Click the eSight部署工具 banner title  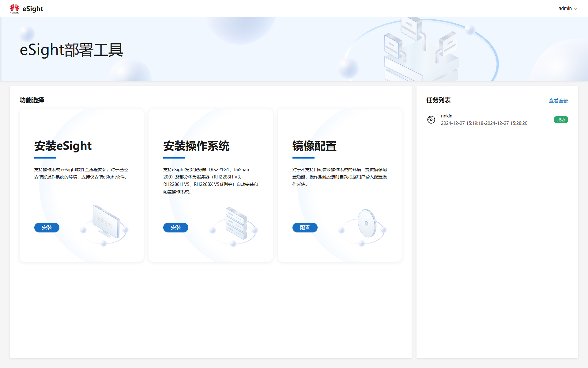[x=71, y=50]
